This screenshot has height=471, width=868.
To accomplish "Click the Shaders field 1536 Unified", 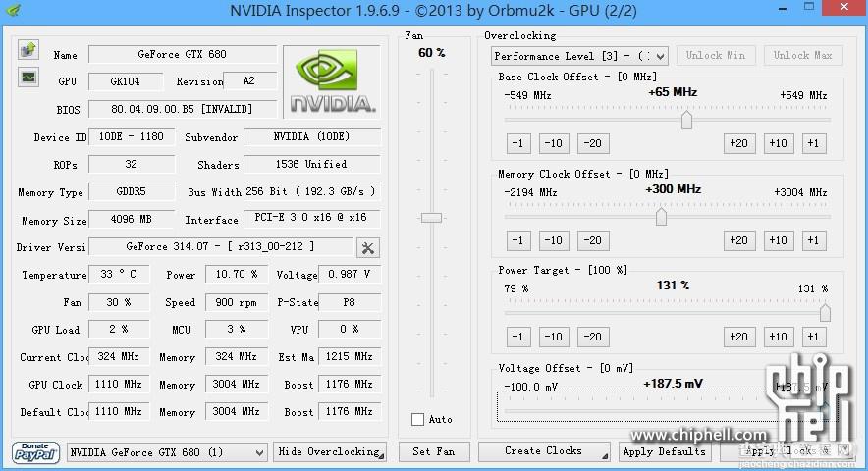I will (312, 165).
